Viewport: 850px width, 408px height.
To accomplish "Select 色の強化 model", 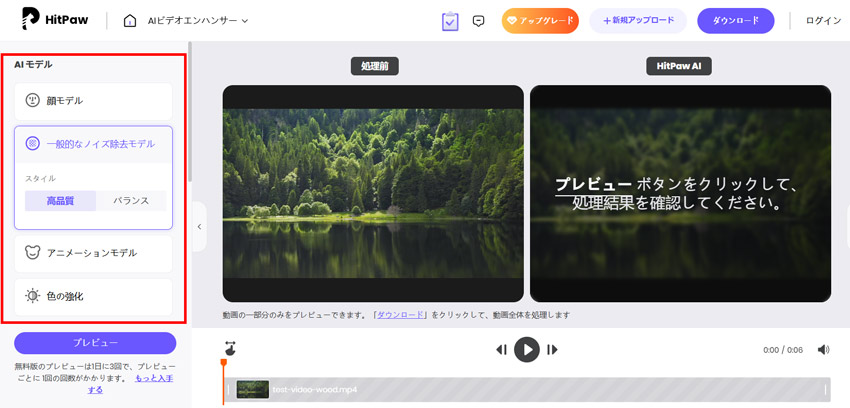I will [x=93, y=296].
